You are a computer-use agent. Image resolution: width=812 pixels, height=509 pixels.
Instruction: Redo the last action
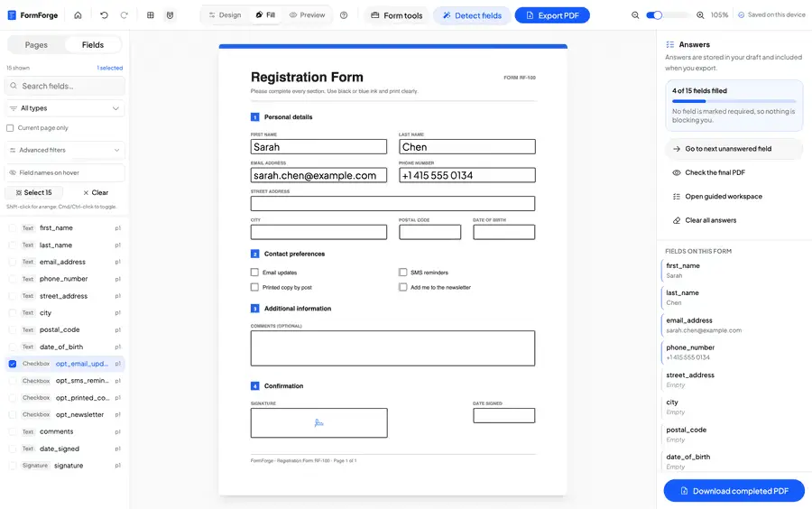tap(124, 15)
